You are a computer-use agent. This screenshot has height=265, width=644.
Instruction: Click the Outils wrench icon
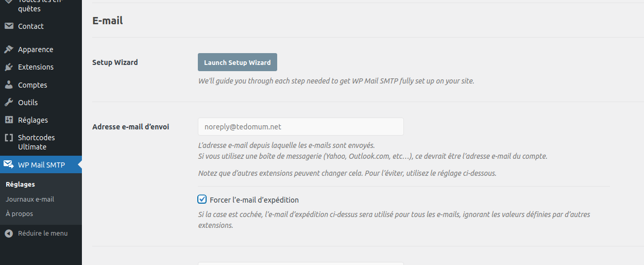(9, 103)
